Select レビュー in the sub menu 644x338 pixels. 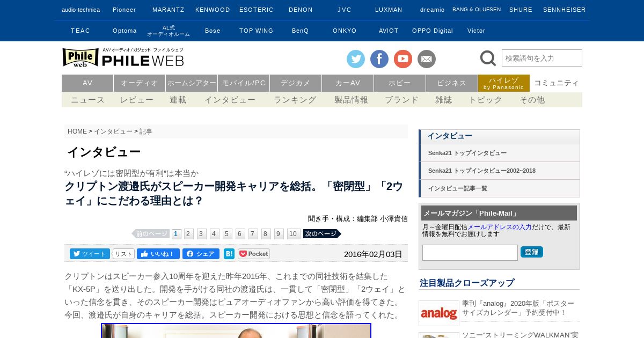click(x=136, y=100)
